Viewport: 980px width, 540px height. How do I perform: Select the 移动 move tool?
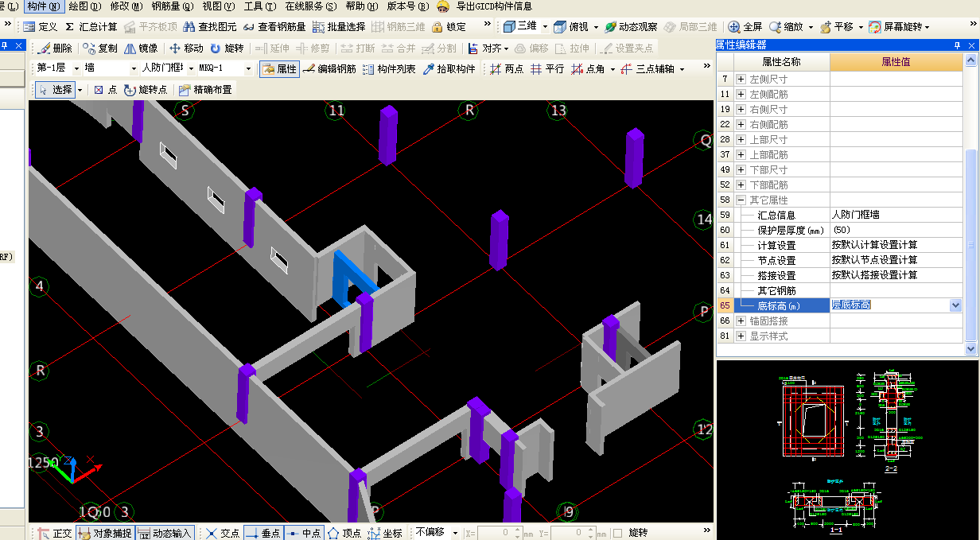[x=186, y=49]
